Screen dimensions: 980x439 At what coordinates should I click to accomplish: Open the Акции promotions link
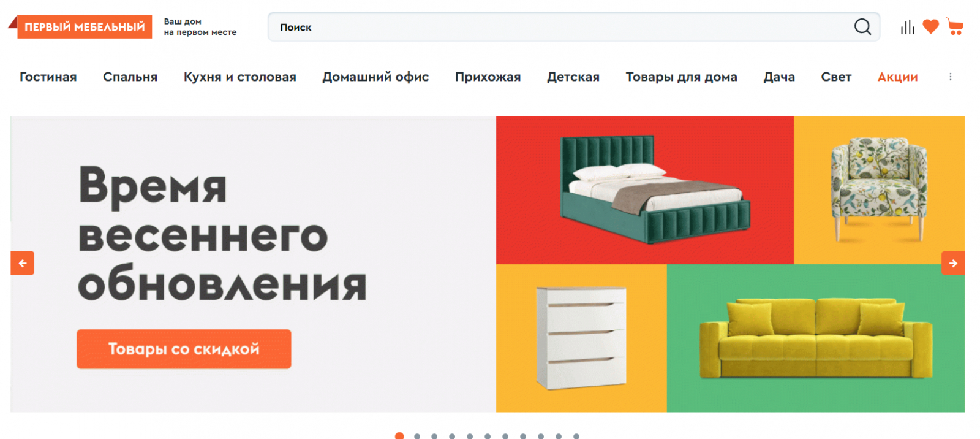pyautogui.click(x=897, y=77)
